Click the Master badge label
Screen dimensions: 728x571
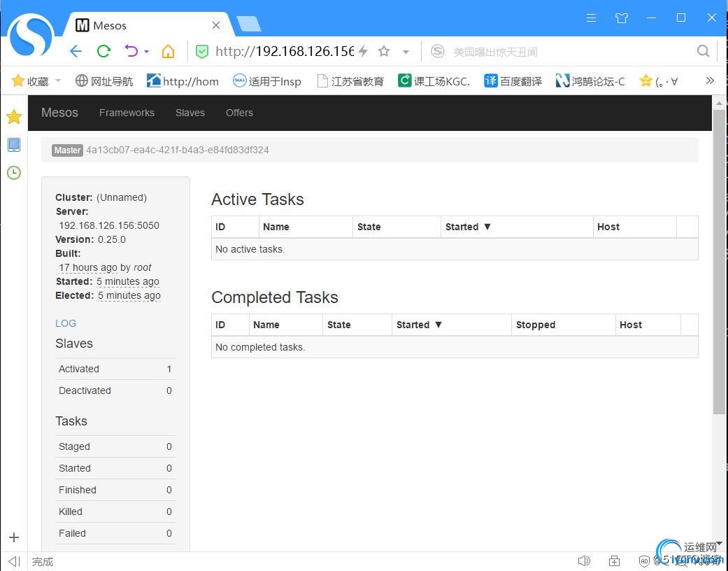point(67,150)
